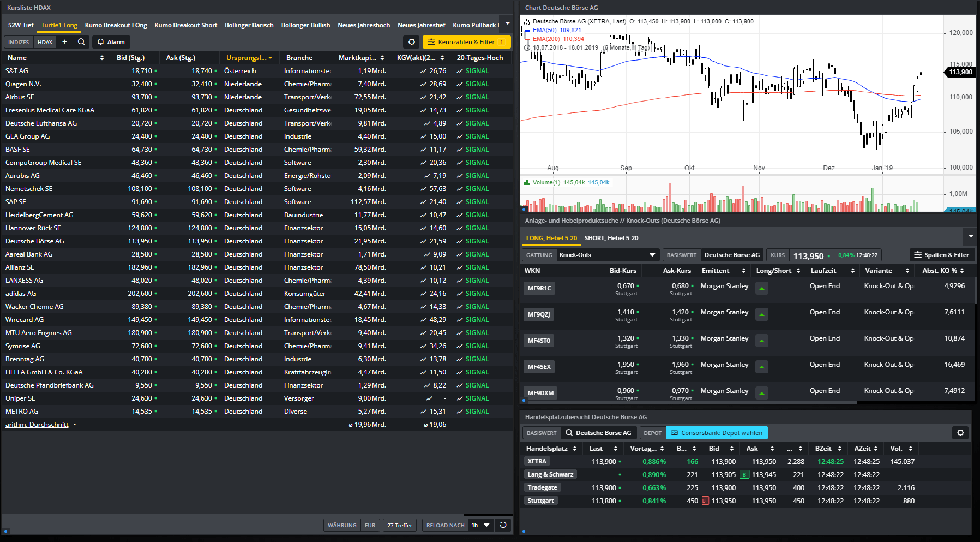Viewport: 980px width, 542px height.
Task: Click search icon beside Deutsche Börse AG Basiswert
Action: [569, 433]
